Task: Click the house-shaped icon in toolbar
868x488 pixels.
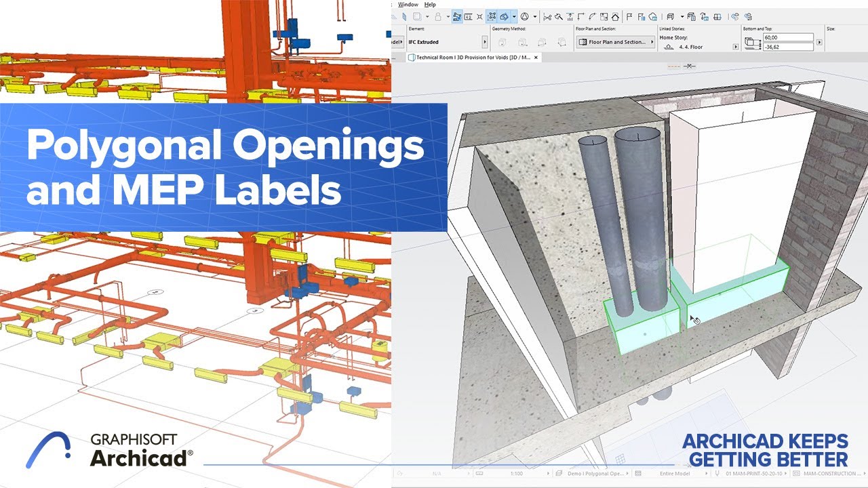Action: click(x=615, y=16)
